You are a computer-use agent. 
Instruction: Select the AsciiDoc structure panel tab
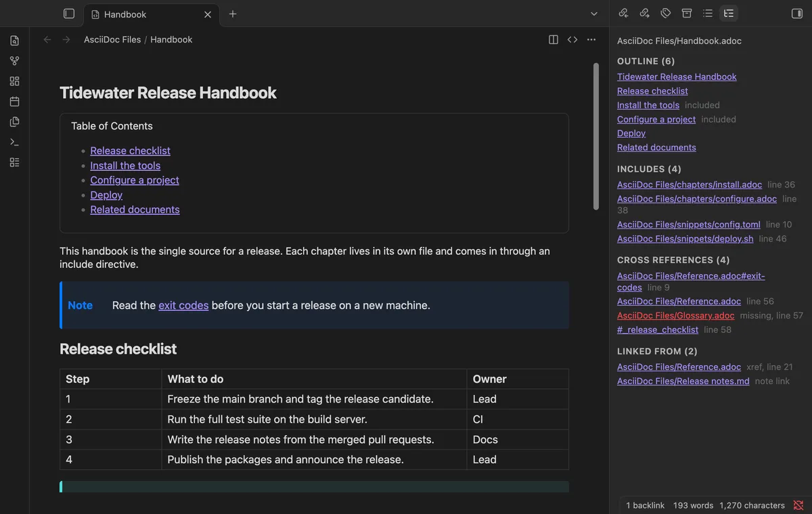tap(729, 14)
